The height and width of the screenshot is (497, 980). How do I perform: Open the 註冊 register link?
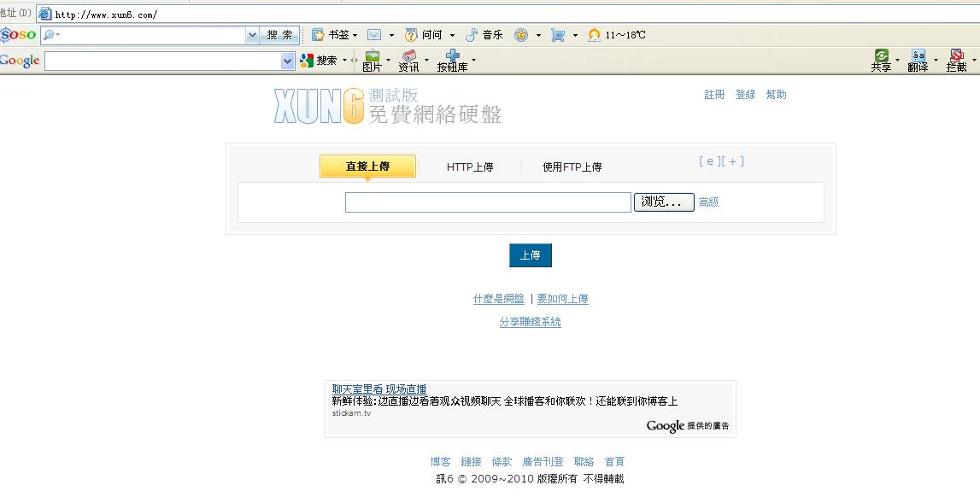pyautogui.click(x=714, y=95)
